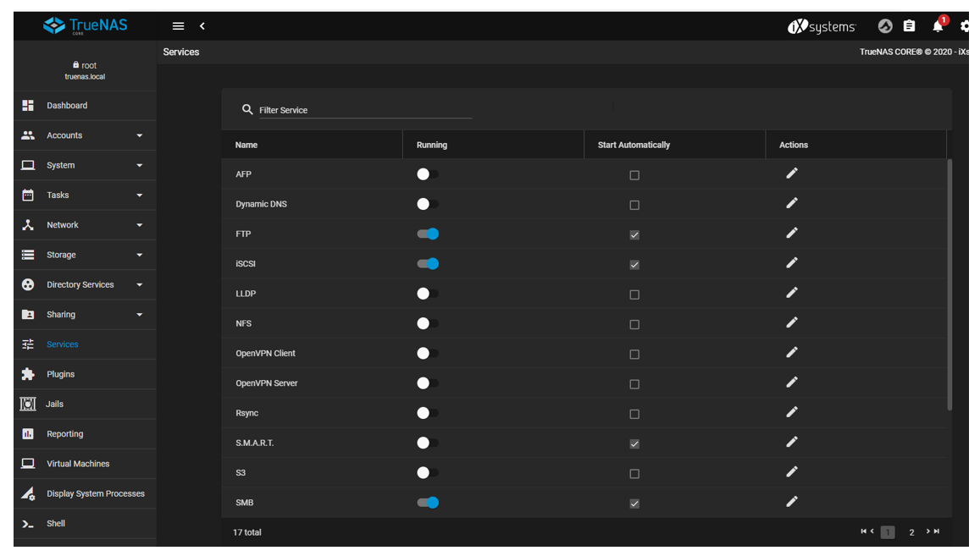The height and width of the screenshot is (556, 980).
Task: Expand the Network menu arrow
Action: 140,225
